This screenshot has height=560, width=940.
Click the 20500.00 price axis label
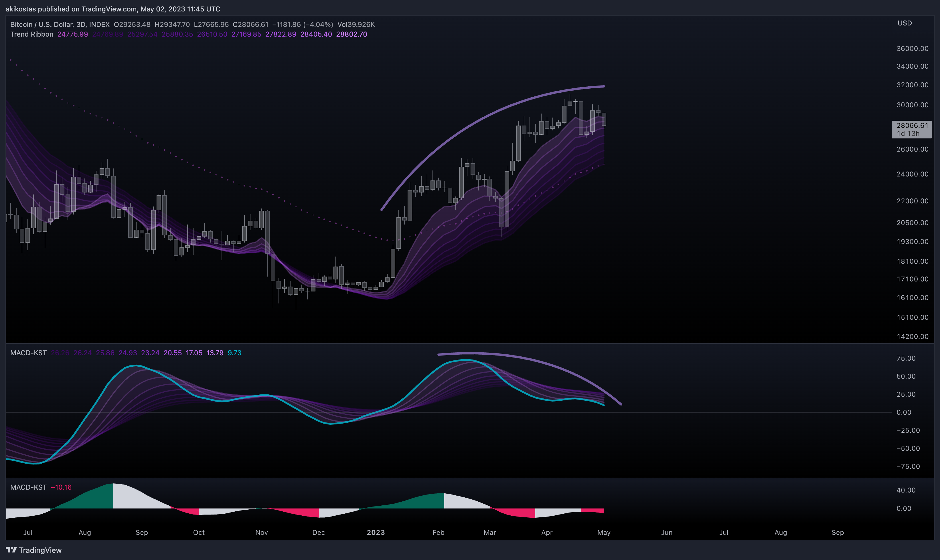913,223
